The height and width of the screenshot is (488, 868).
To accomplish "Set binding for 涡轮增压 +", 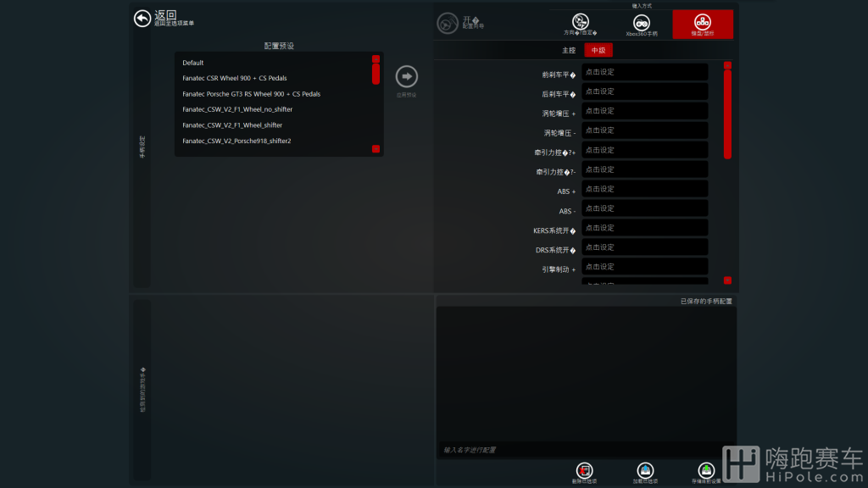I will (645, 111).
